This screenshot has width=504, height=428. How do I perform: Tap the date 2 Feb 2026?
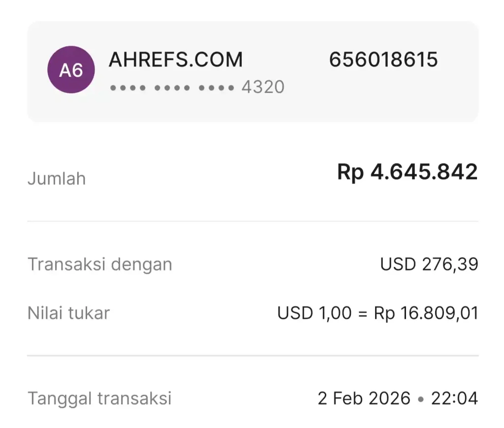364,398
